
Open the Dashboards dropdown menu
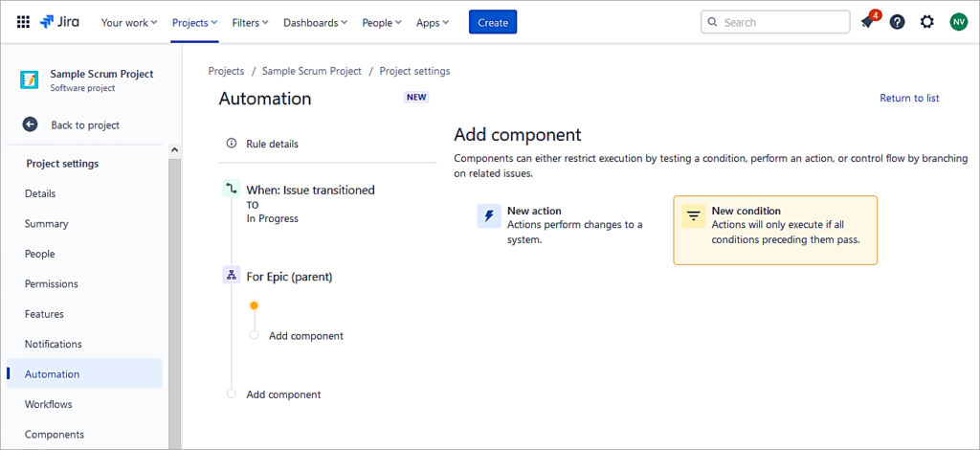tap(315, 22)
